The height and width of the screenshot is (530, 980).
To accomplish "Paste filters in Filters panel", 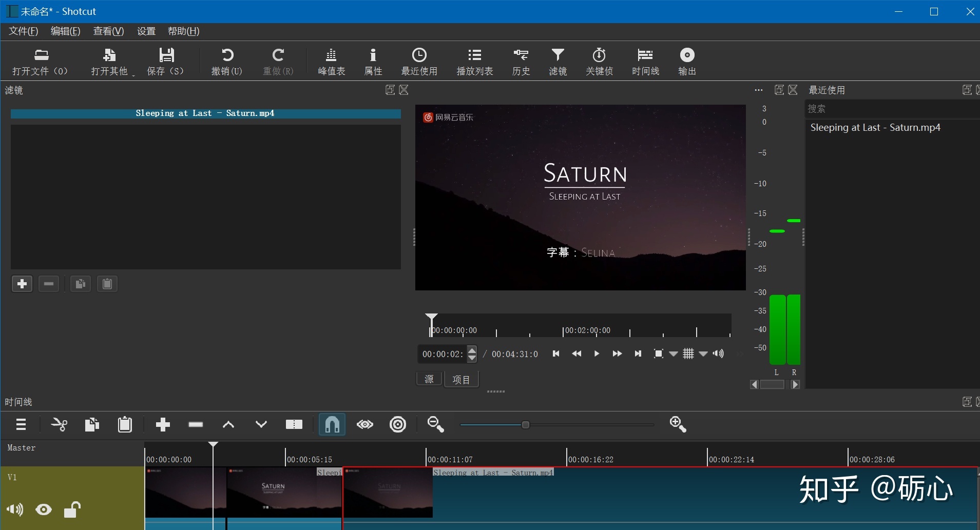I will (x=107, y=284).
